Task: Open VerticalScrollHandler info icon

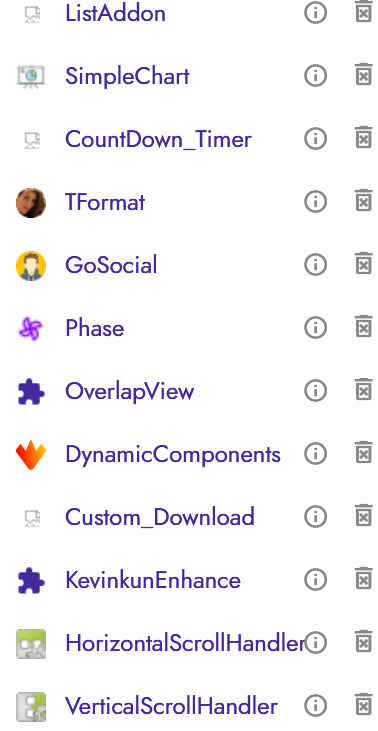Action: click(x=316, y=706)
